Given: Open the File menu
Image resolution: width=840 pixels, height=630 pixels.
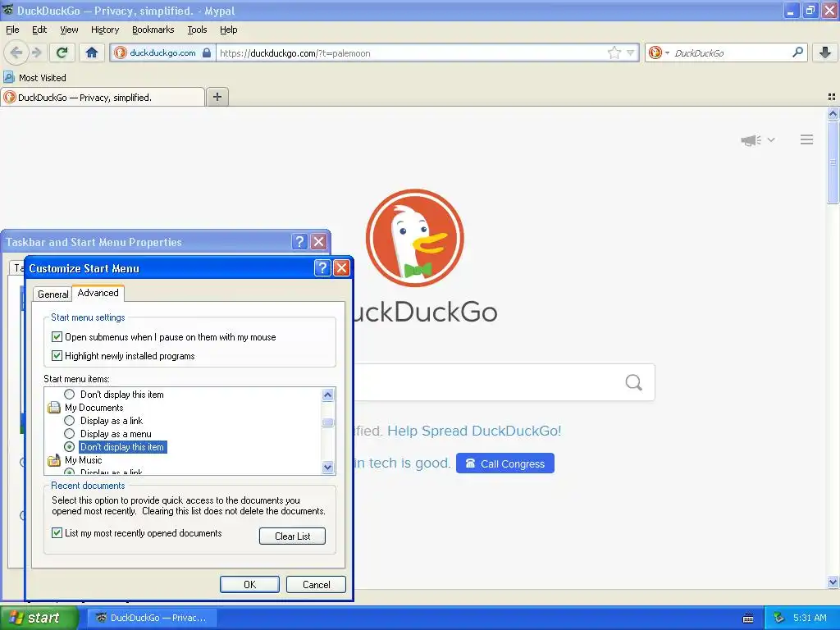Looking at the screenshot, I should (12, 30).
